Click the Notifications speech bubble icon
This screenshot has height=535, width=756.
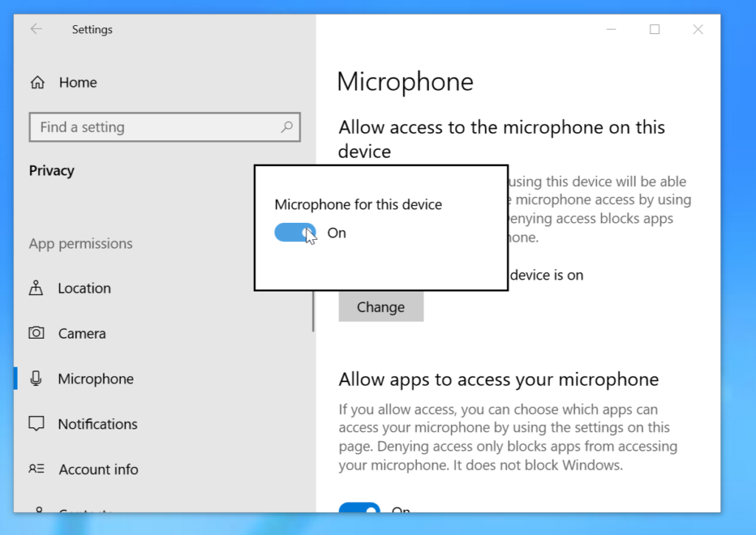pos(37,424)
